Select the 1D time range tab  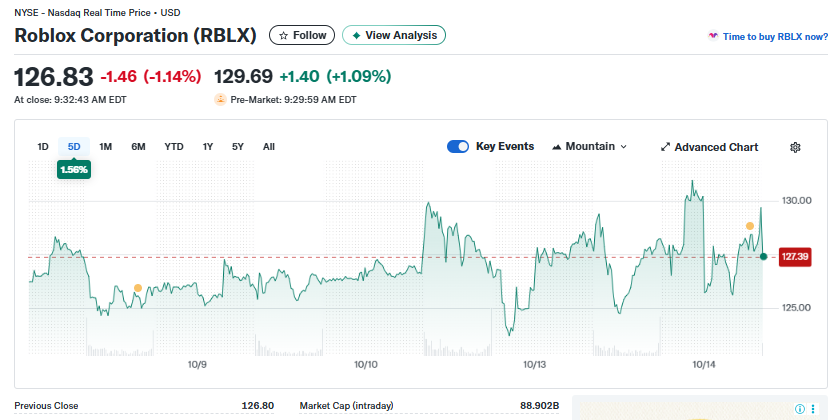click(43, 147)
